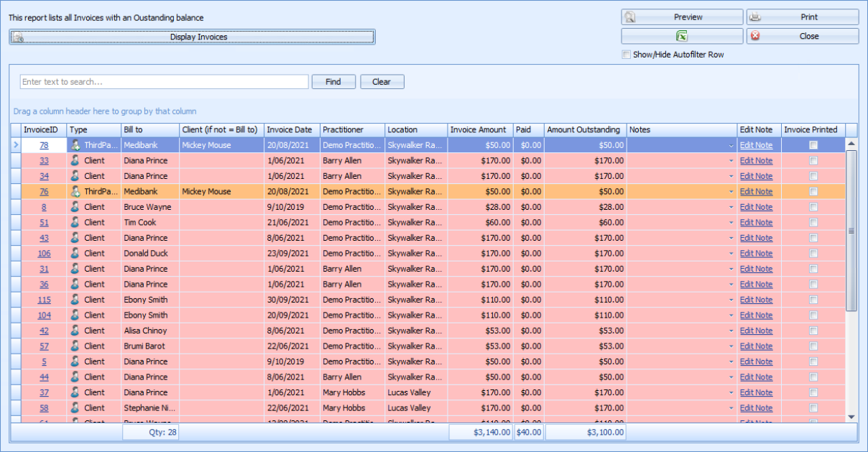Screen dimensions: 868x452
Task: Click the scrollbar up arrow of the grid
Action: [851, 144]
